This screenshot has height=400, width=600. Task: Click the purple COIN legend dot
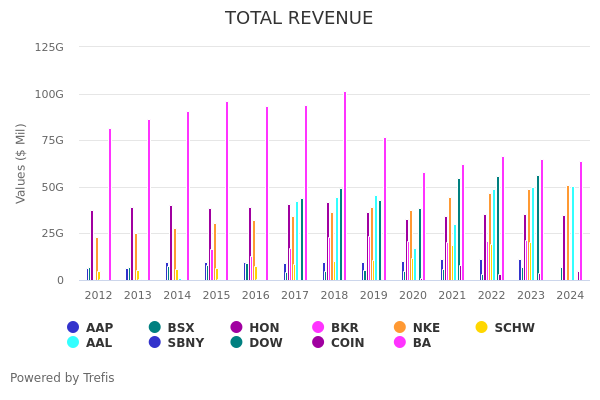click(x=319, y=343)
